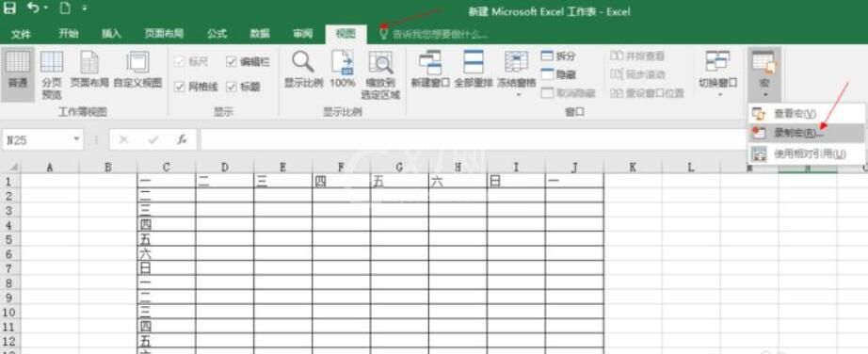868x354 pixels.
Task: Choose 查看宏 from the macros menu
Action: [x=807, y=114]
